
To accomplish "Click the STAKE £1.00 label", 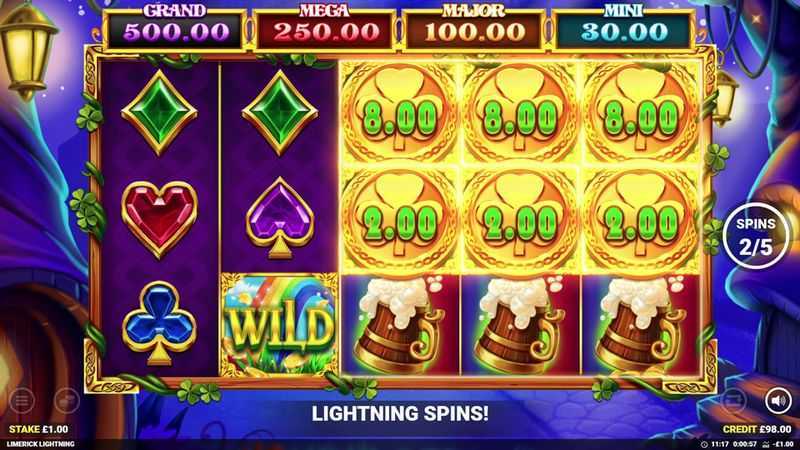I will (38, 430).
